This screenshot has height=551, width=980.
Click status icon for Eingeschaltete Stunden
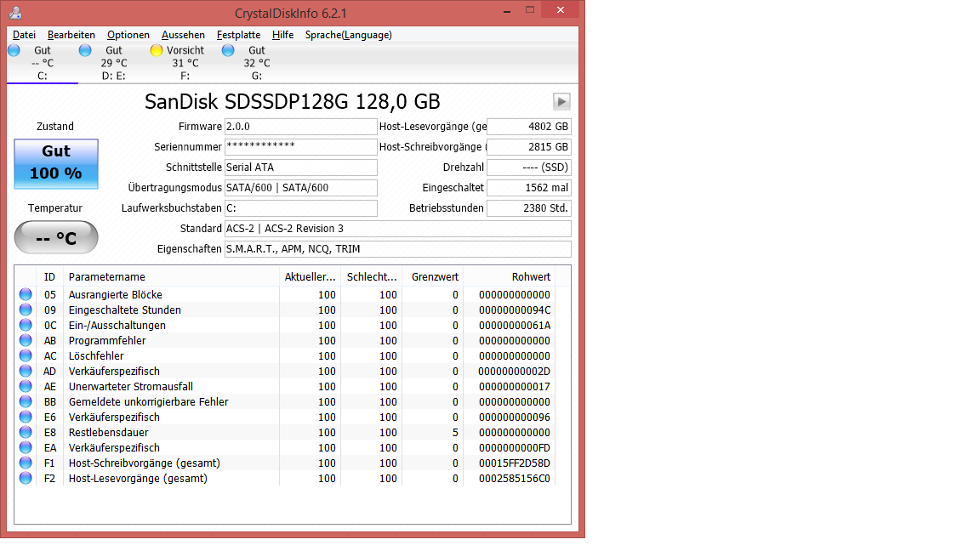[26, 310]
